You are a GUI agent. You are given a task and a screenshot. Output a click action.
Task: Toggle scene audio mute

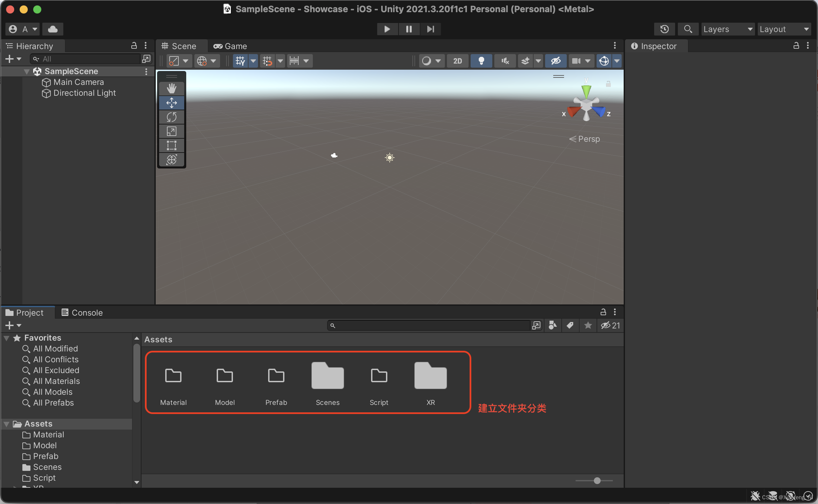[x=505, y=61]
